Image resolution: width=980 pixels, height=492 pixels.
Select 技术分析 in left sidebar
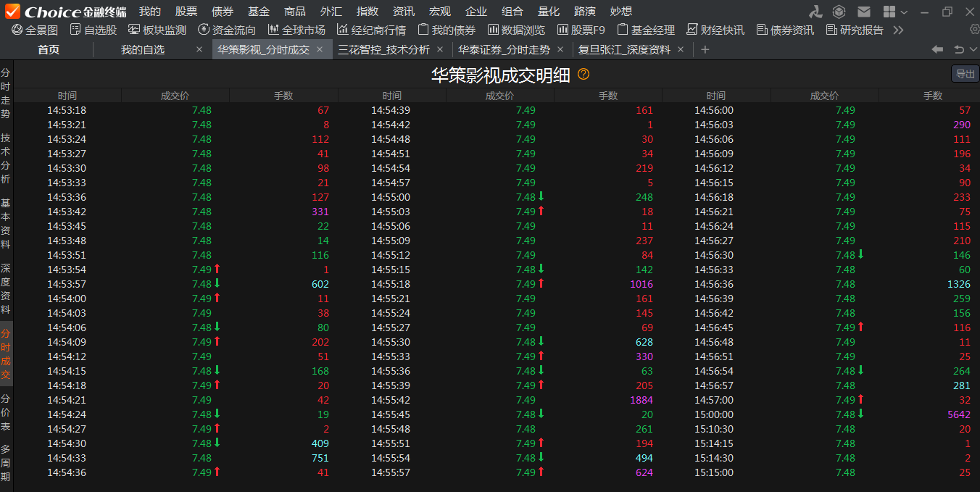6,158
